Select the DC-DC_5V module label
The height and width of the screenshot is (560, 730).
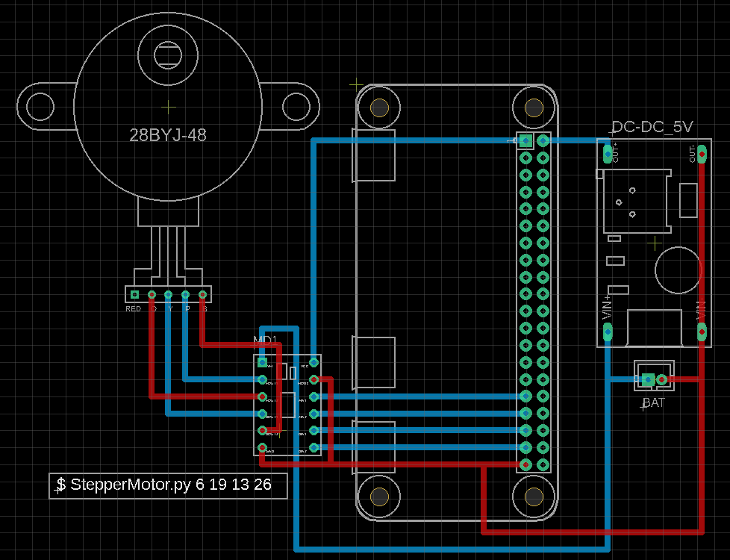[x=652, y=127]
